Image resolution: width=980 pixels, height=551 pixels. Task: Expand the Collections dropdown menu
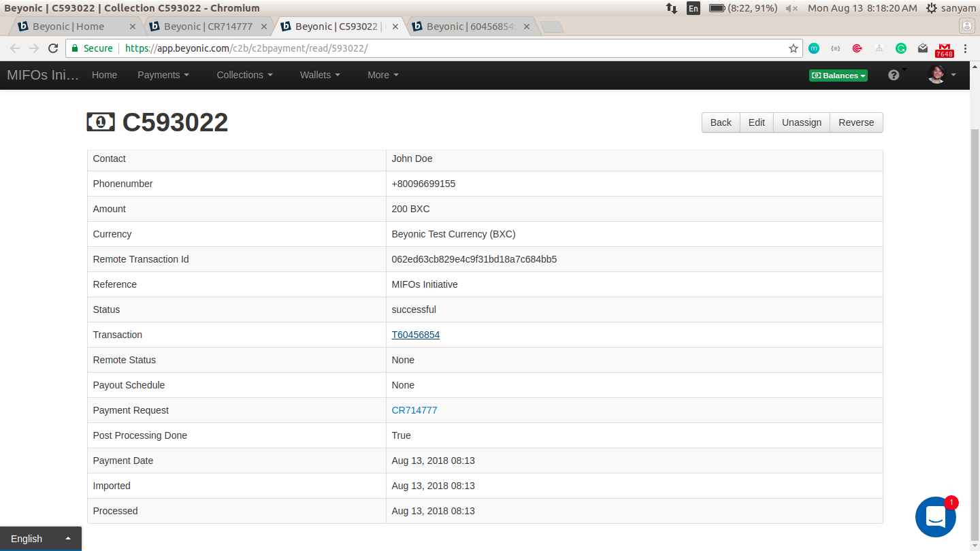244,75
